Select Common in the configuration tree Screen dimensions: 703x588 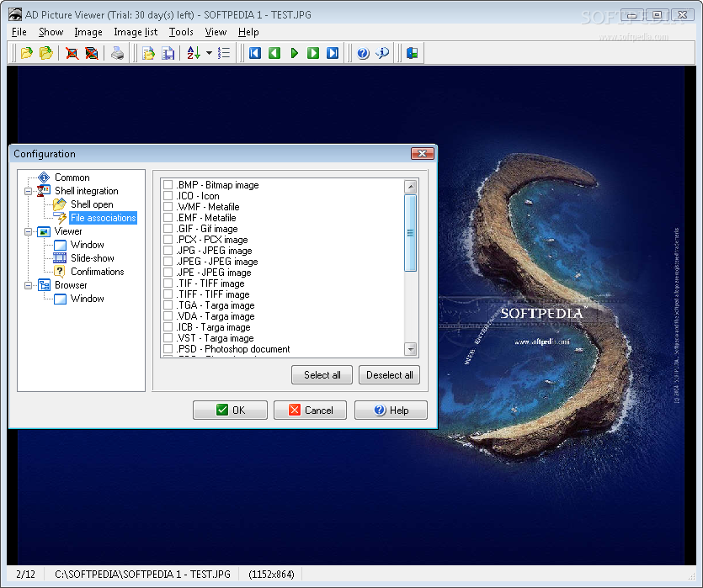[72, 177]
